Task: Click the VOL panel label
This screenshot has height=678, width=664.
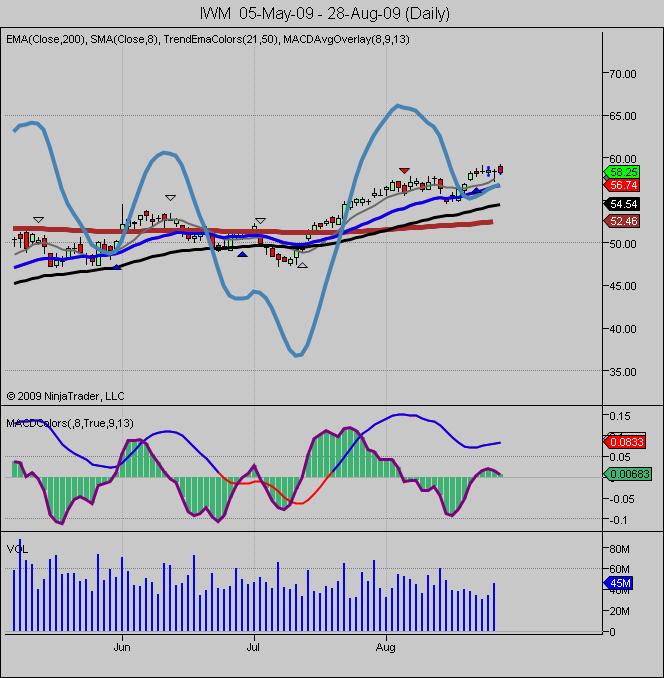Action: [x=17, y=550]
